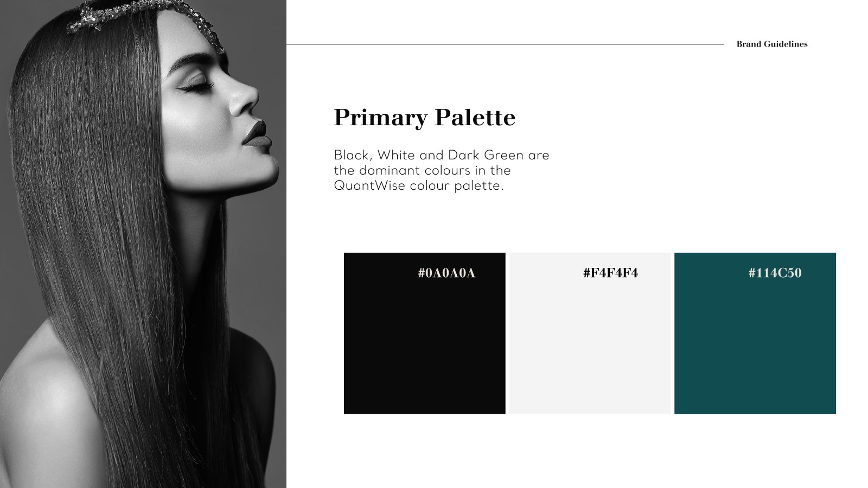Select the black #0A0A0A colour swatch

424,333
